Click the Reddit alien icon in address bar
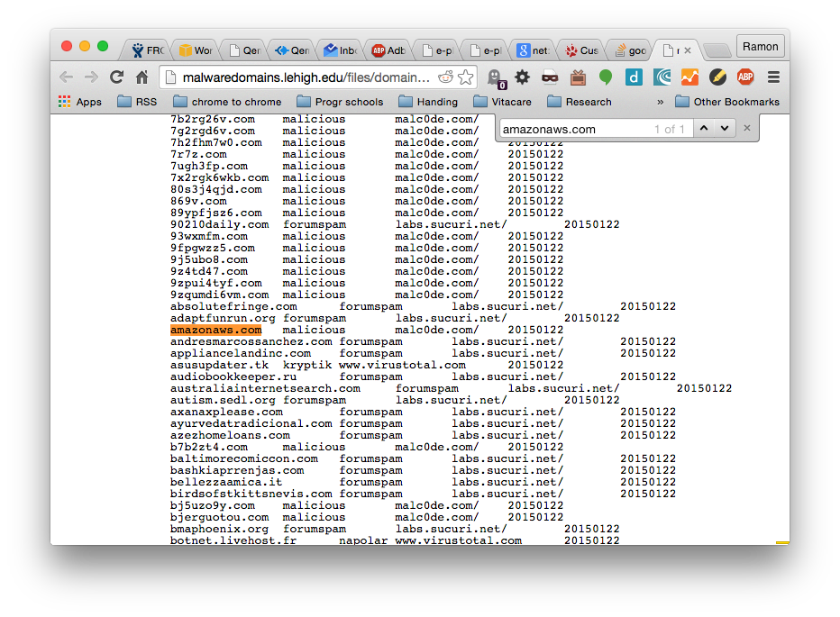Viewport: 840px width, 617px height. pyautogui.click(x=445, y=77)
